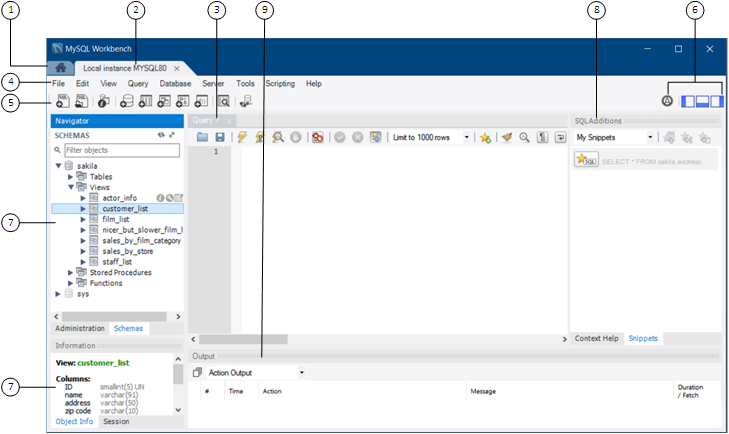Expand the Stored Procedures tree node
The width and height of the screenshot is (729, 434).
[71, 272]
